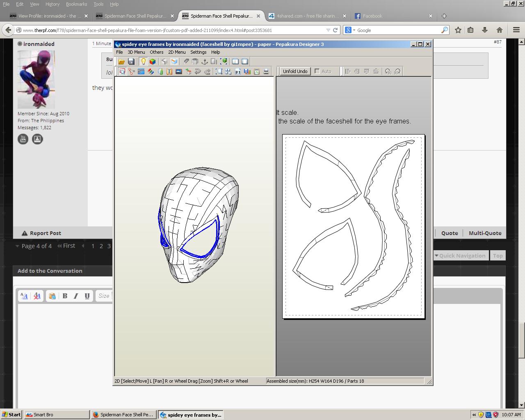The height and width of the screenshot is (420, 525).
Task: Open the URL bar history dropdown arrow
Action: 328,30
